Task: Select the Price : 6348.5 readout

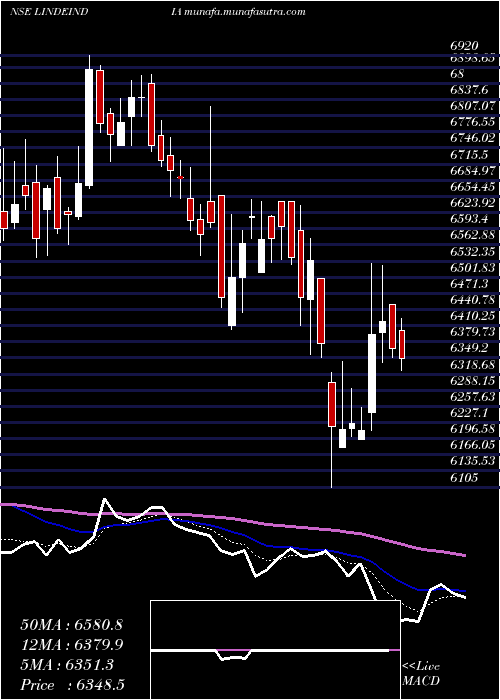Action: 71,685
